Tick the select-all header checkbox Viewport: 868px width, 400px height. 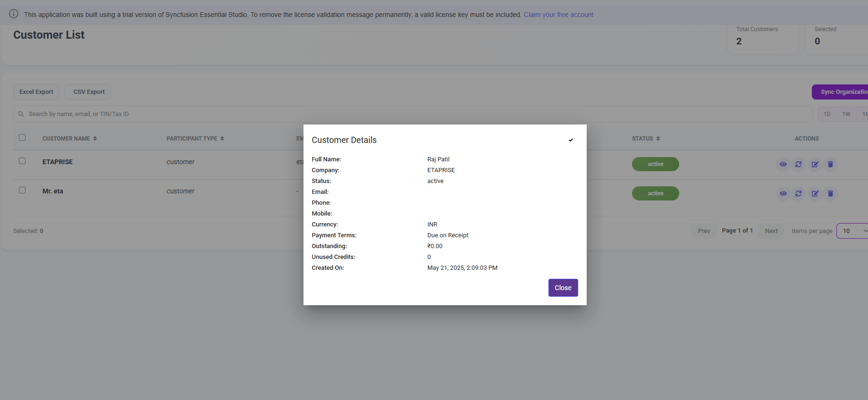point(22,137)
